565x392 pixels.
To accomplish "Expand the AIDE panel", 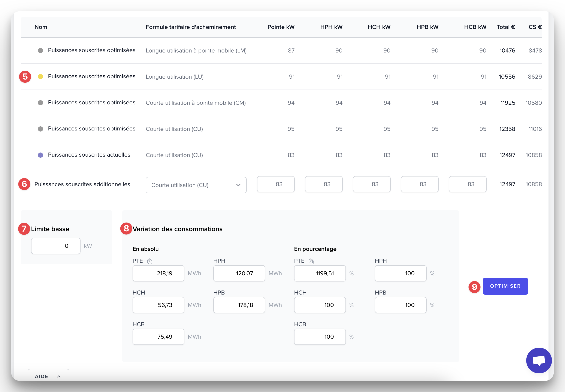I will coord(48,376).
